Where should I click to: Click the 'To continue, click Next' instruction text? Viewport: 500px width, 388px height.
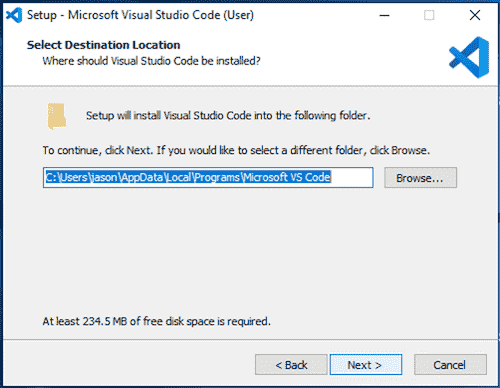[236, 150]
